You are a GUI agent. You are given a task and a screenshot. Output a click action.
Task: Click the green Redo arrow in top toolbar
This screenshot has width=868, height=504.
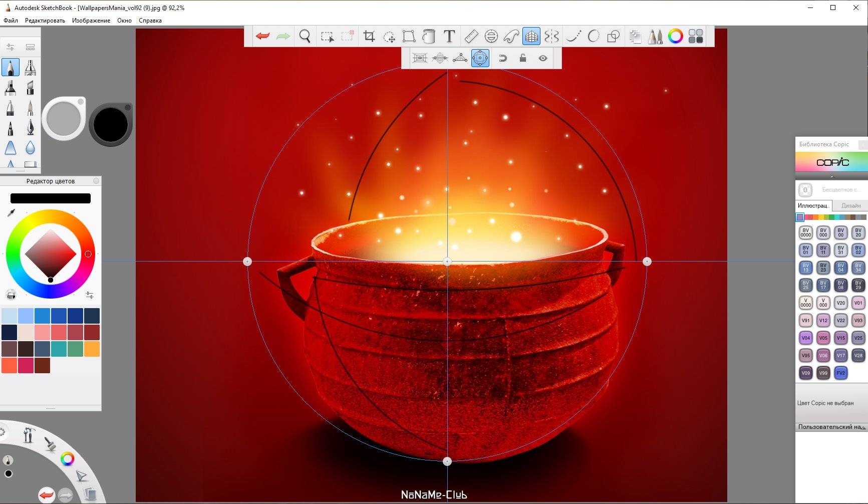[283, 36]
